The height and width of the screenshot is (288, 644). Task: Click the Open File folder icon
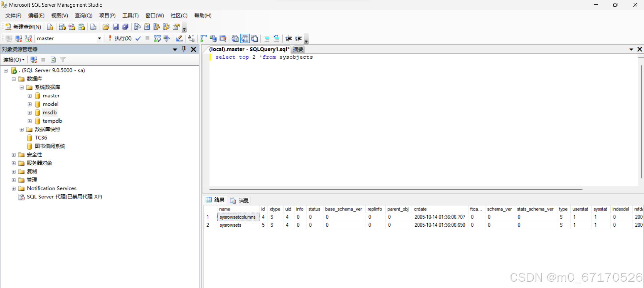(x=106, y=27)
